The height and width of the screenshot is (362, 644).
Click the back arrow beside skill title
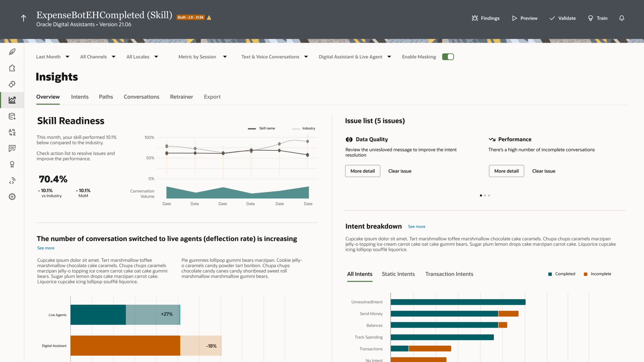click(x=23, y=18)
